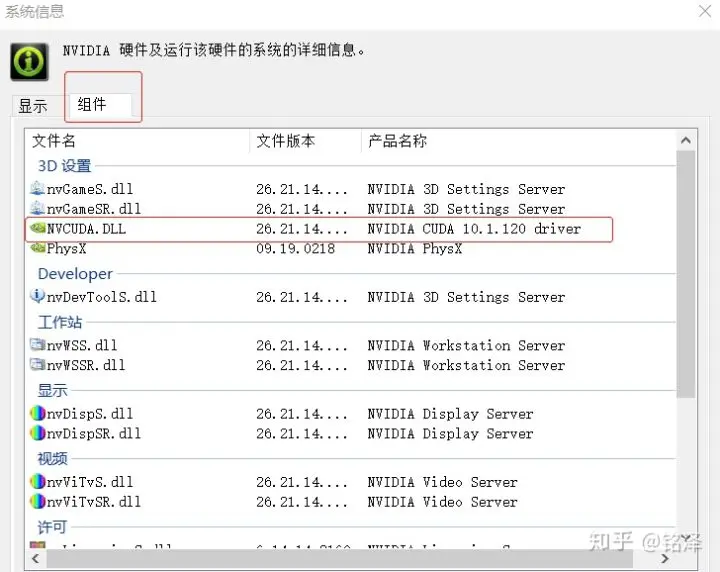Switch to the 显示 tab
Viewport: 720px width, 572px height.
point(33,106)
